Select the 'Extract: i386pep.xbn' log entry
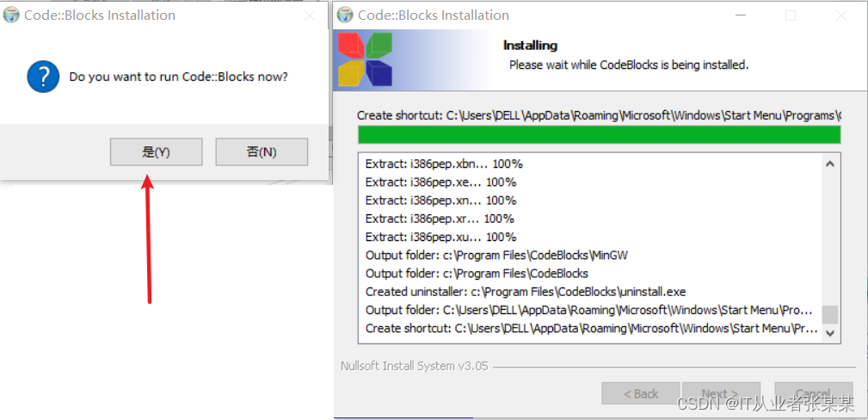The image size is (868, 420). tap(444, 164)
